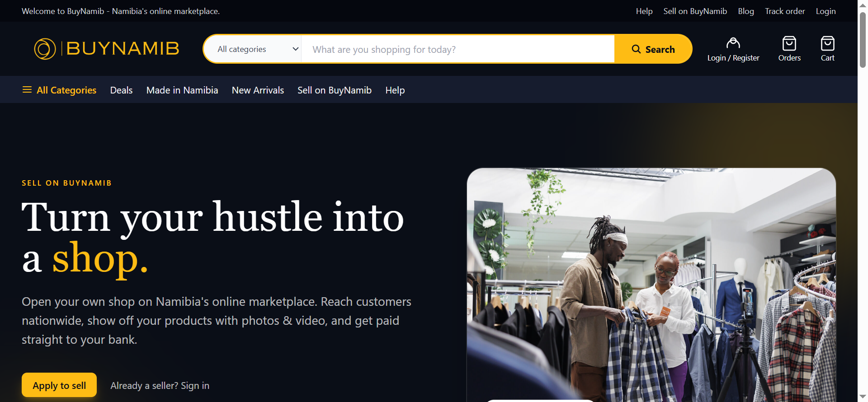Open the Track order link
Viewport: 868px width, 402px height.
785,11
